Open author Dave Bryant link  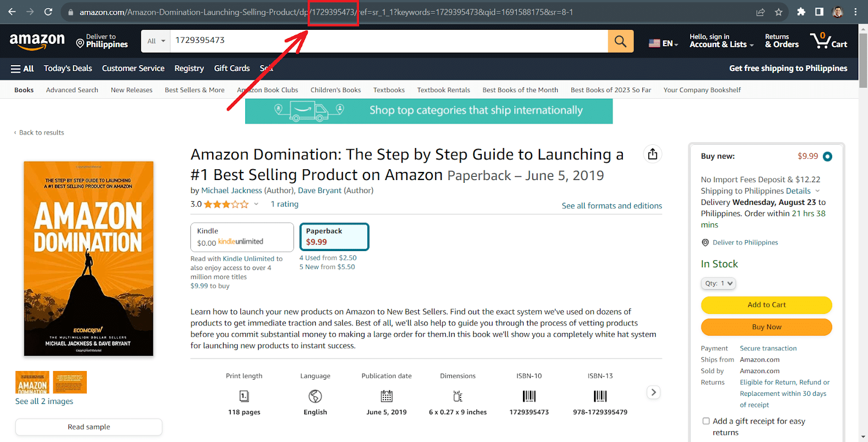320,190
